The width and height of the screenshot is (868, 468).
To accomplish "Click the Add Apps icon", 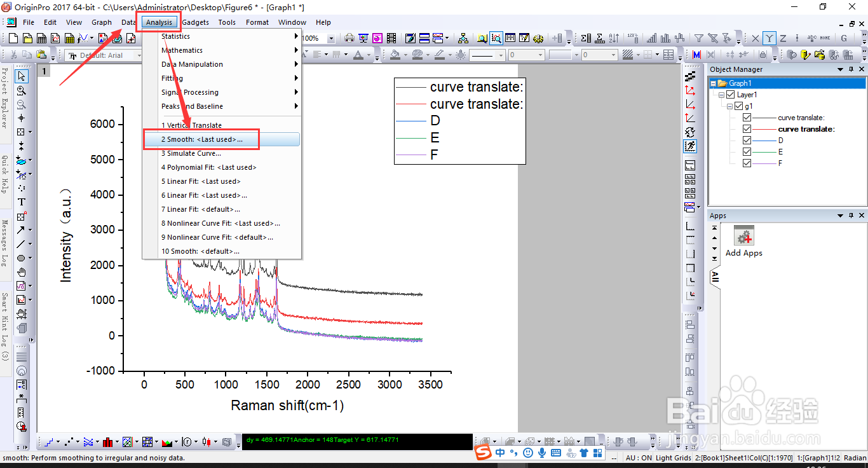I will [x=743, y=236].
